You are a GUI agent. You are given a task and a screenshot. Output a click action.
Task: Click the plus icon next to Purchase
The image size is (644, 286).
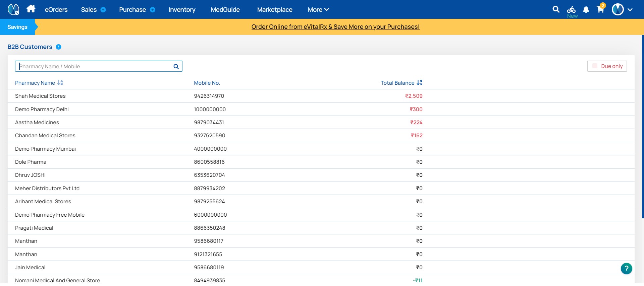pos(153,10)
